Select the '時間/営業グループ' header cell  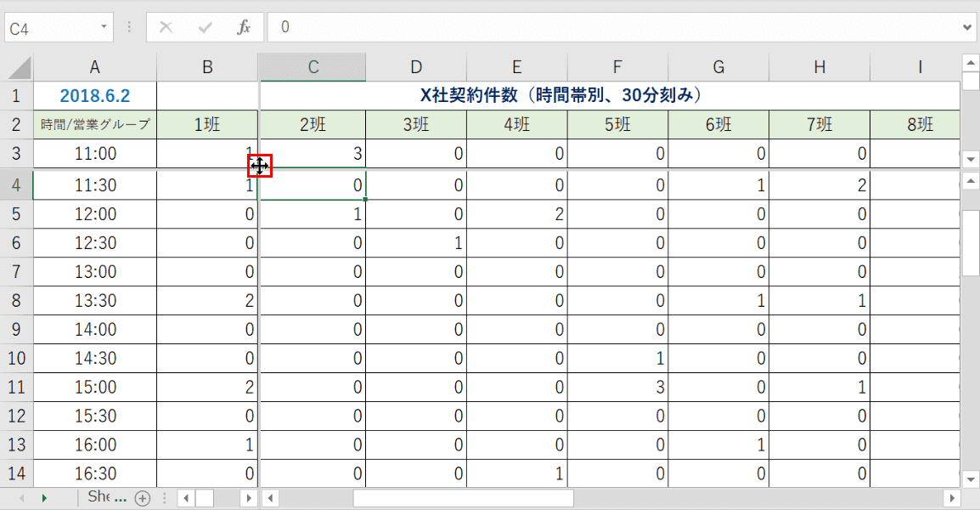coord(95,125)
